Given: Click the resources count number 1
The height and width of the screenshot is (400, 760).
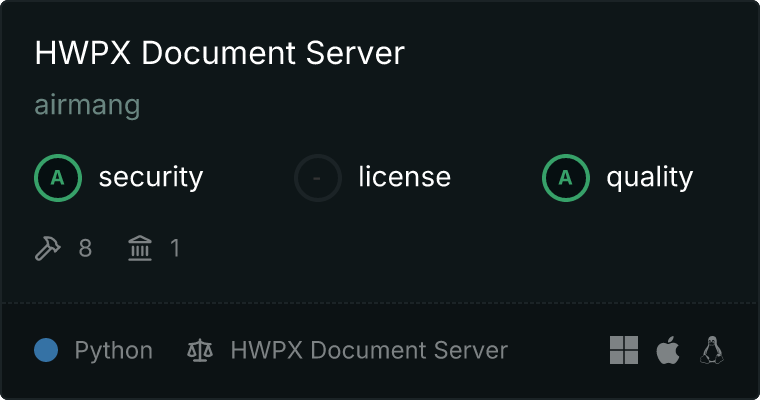Looking at the screenshot, I should pyautogui.click(x=175, y=248).
